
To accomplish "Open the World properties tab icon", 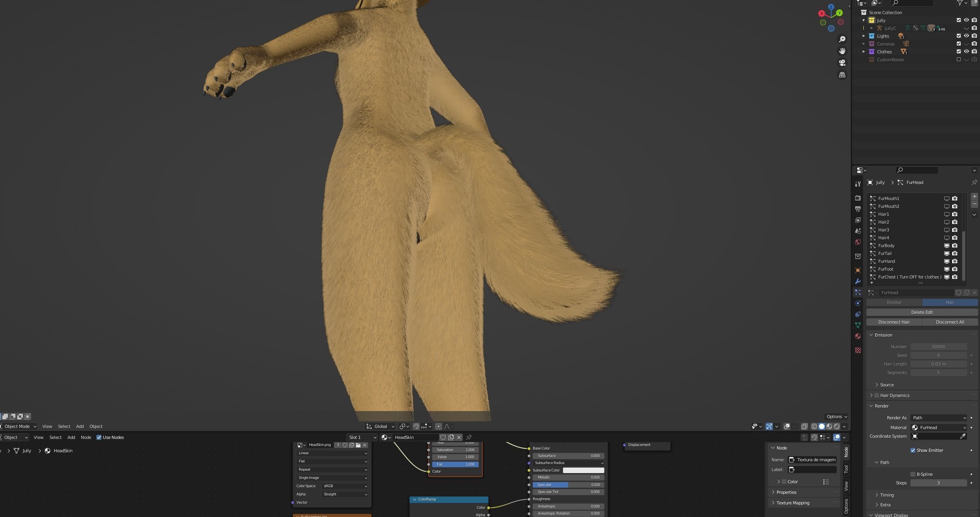I will 858,242.
